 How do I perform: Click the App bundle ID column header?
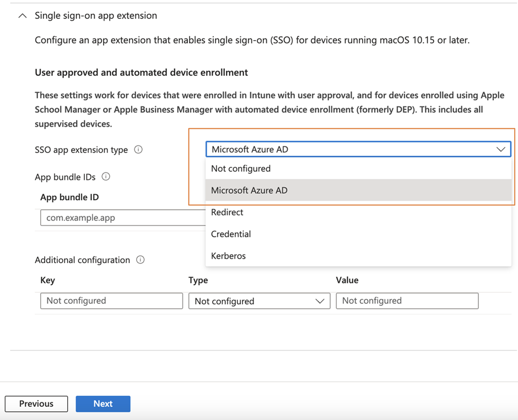(69, 197)
